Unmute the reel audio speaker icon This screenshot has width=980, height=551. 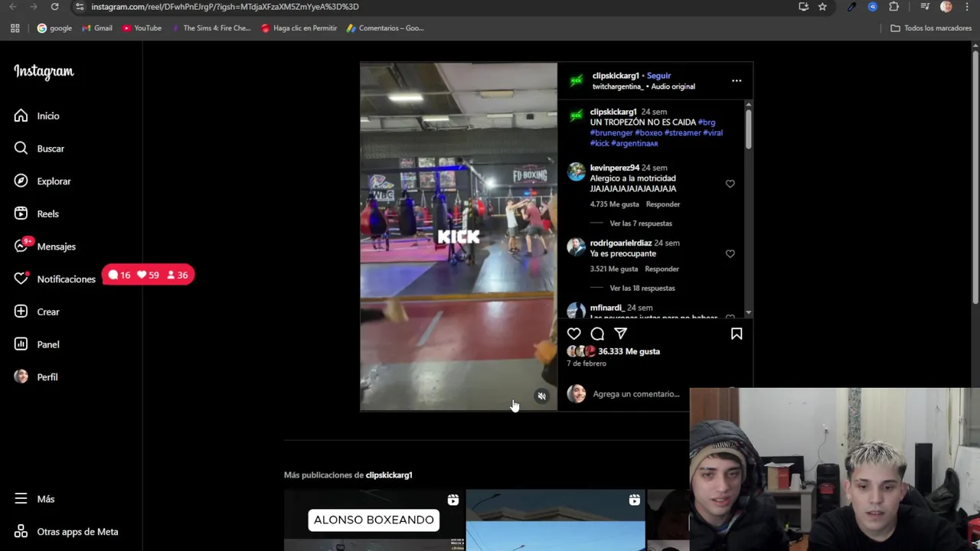click(x=541, y=396)
